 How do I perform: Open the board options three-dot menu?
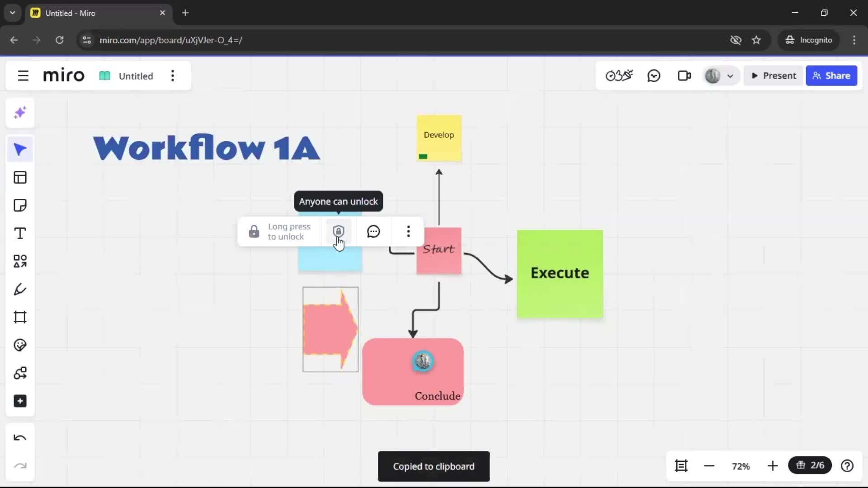[173, 76]
